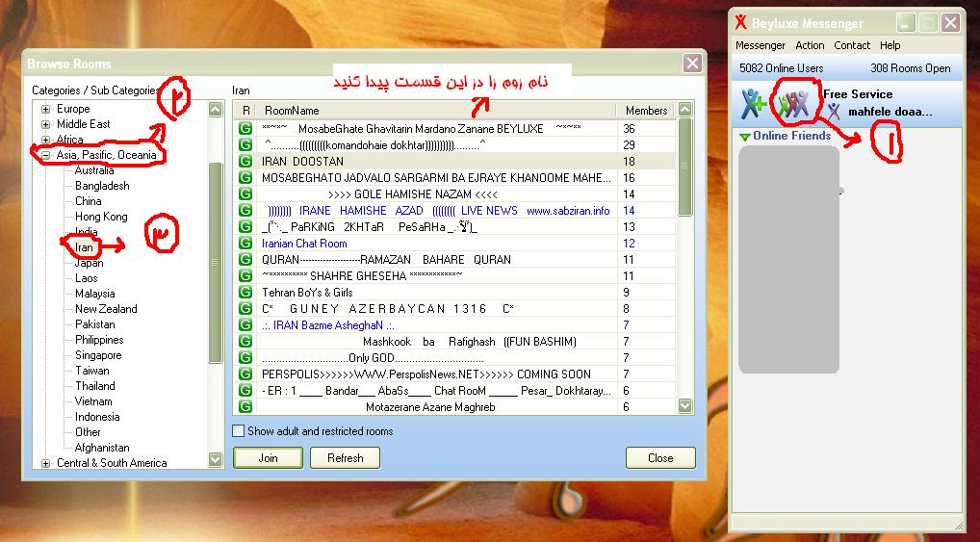Click the G icon for IRAN Bazme AsheghaN

click(x=245, y=325)
